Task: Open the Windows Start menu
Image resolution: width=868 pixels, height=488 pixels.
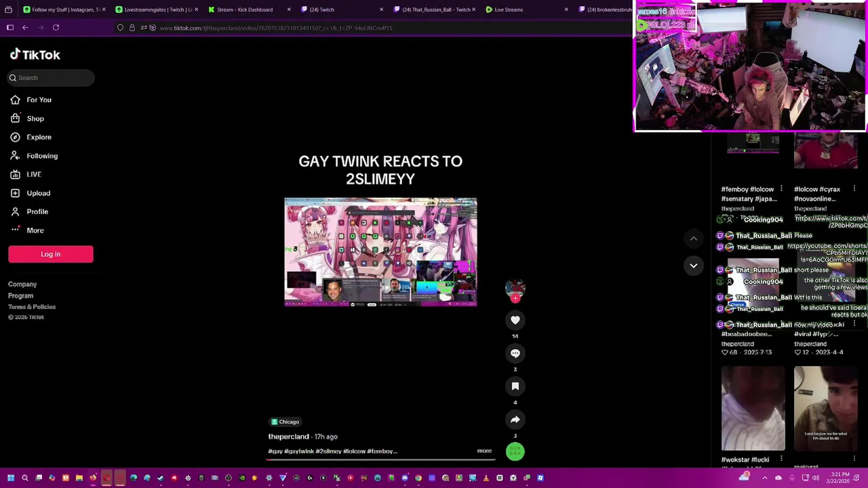Action: coord(11,478)
